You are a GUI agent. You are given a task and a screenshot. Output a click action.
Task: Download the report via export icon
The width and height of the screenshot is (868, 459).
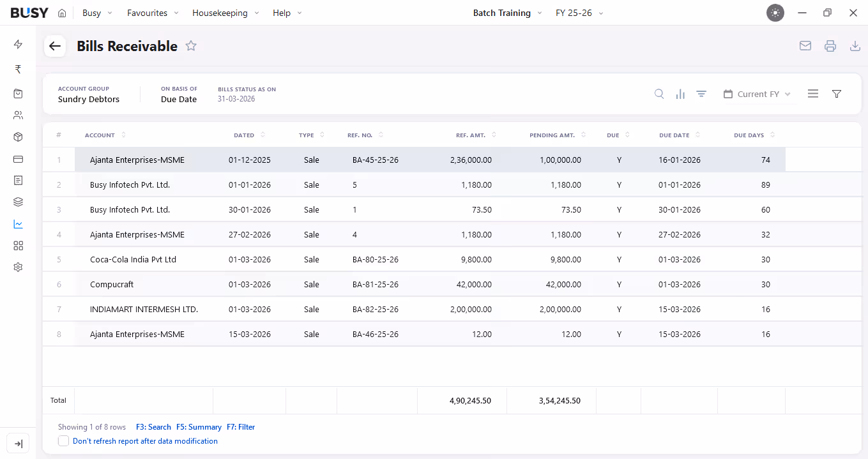click(x=855, y=46)
